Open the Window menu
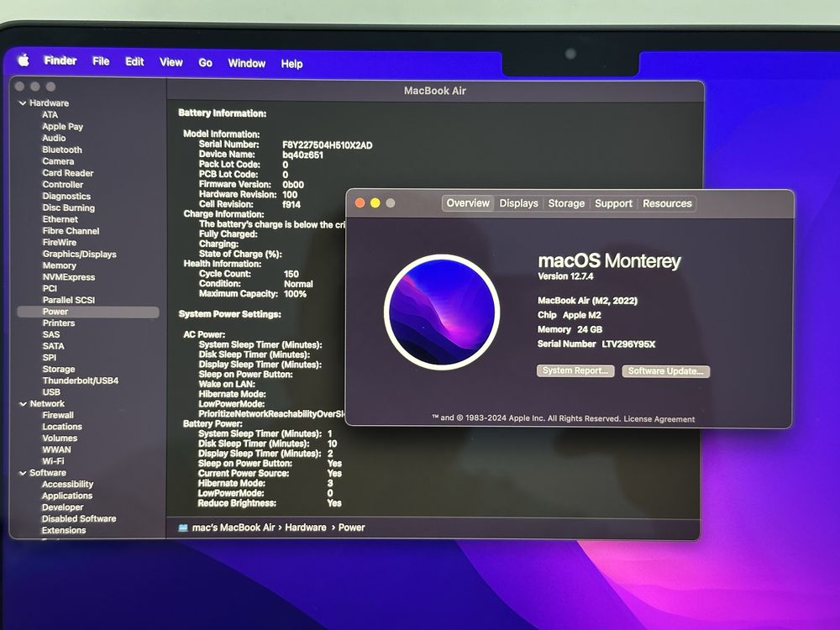Screen dimensions: 840x630 click(246, 63)
